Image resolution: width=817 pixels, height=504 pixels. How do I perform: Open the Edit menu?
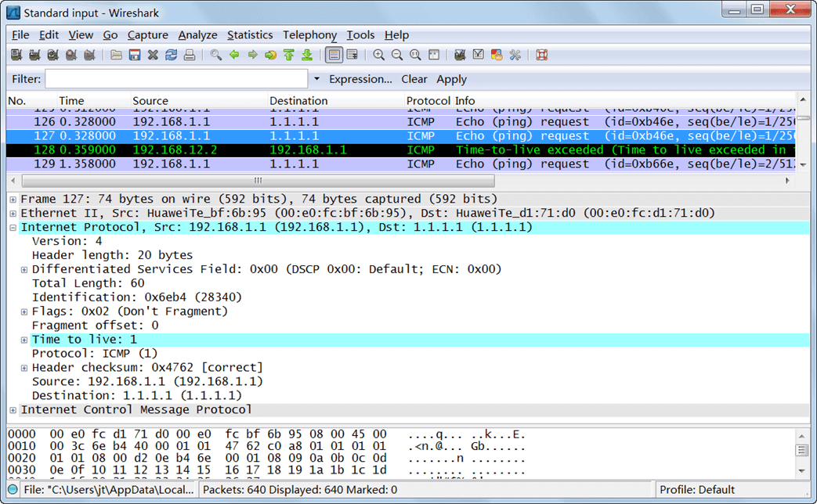tap(49, 35)
